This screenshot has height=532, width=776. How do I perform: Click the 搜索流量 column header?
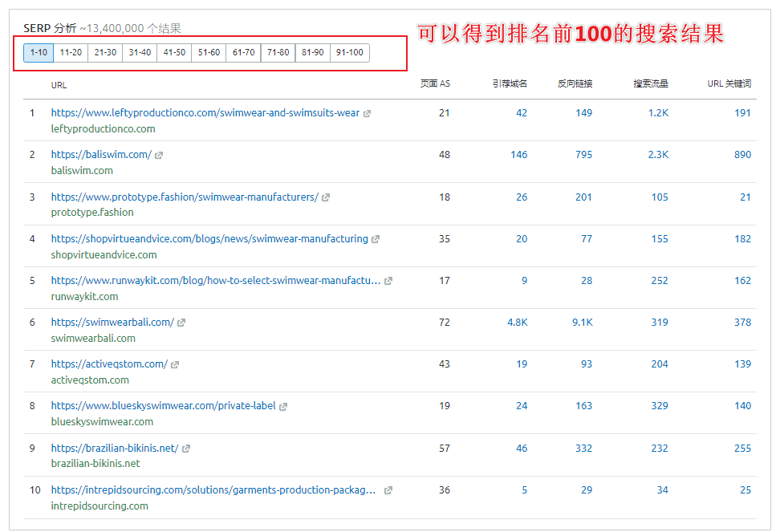650,83
